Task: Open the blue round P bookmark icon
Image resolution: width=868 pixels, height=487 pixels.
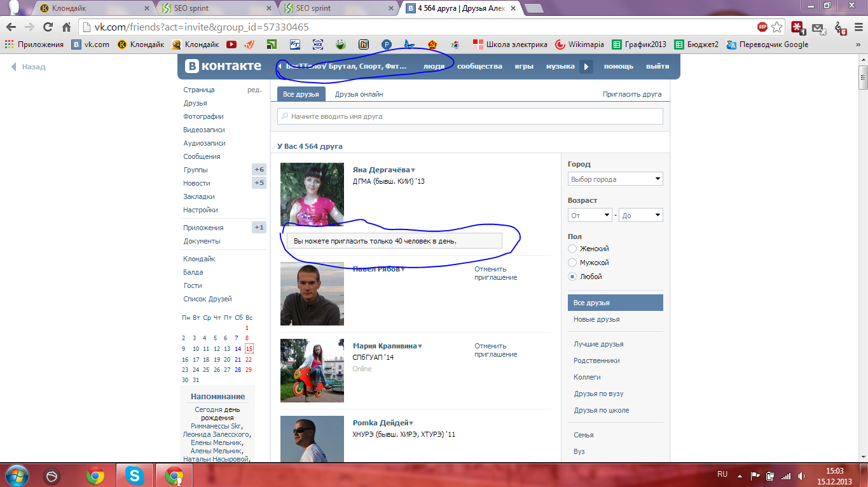Action: (x=386, y=45)
